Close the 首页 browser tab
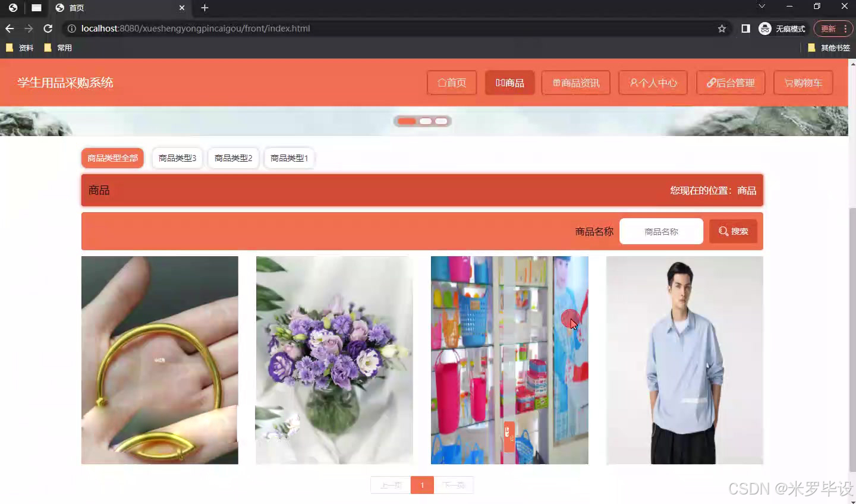This screenshot has height=504, width=856. (182, 8)
